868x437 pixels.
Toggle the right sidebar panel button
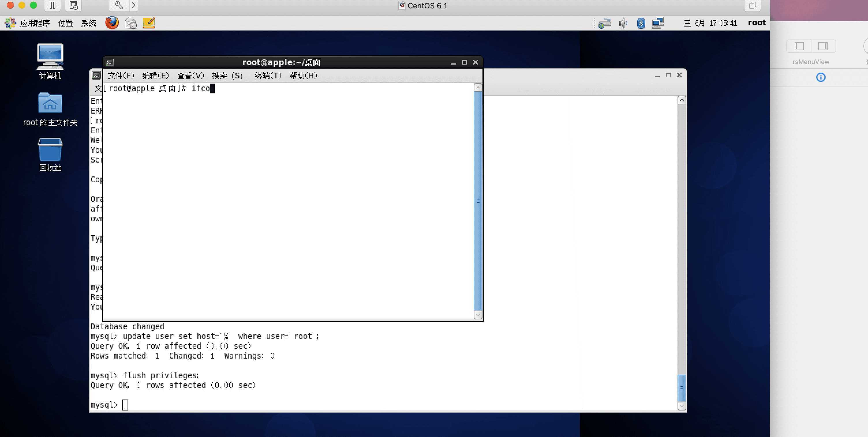(x=823, y=46)
